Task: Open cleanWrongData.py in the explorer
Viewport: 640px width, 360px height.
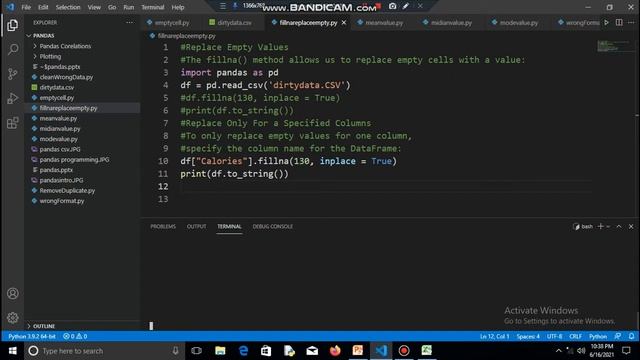Action: coord(66,77)
